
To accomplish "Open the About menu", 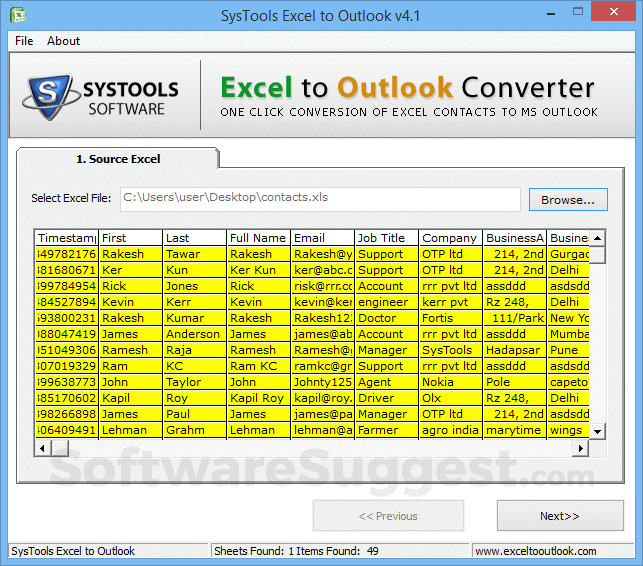I will click(64, 41).
